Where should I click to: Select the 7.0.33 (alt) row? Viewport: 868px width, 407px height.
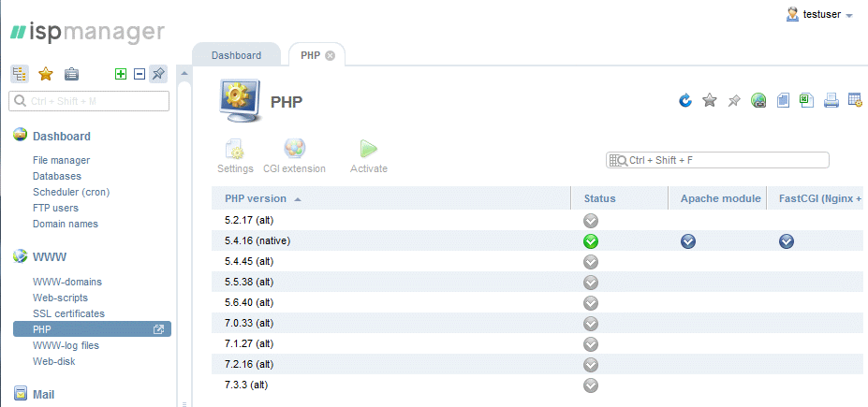click(x=537, y=323)
